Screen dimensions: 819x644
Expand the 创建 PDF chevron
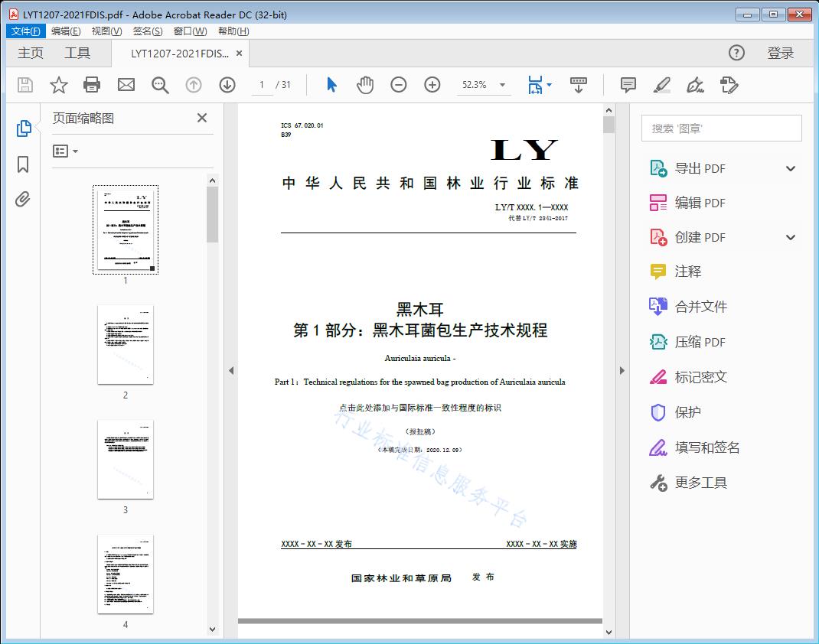point(789,237)
